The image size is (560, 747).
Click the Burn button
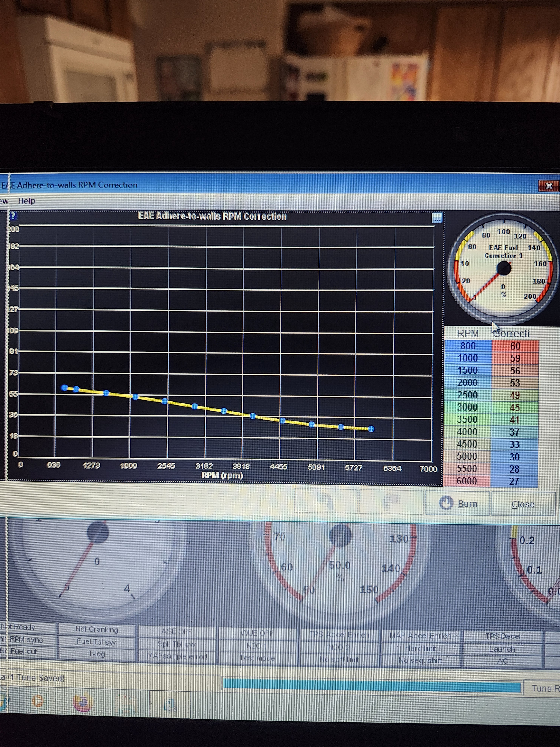[457, 503]
